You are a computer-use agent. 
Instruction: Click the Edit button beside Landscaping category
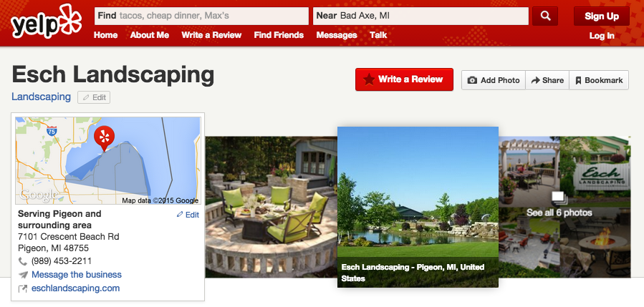click(94, 97)
